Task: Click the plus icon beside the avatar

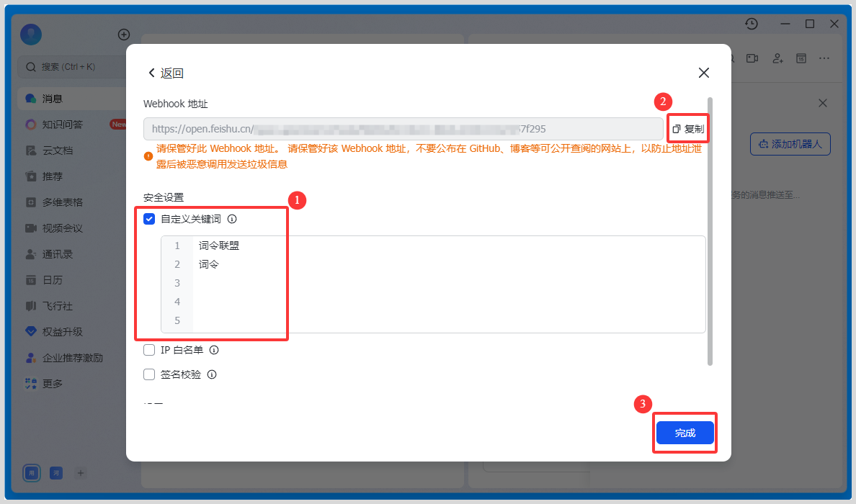Action: tap(123, 35)
